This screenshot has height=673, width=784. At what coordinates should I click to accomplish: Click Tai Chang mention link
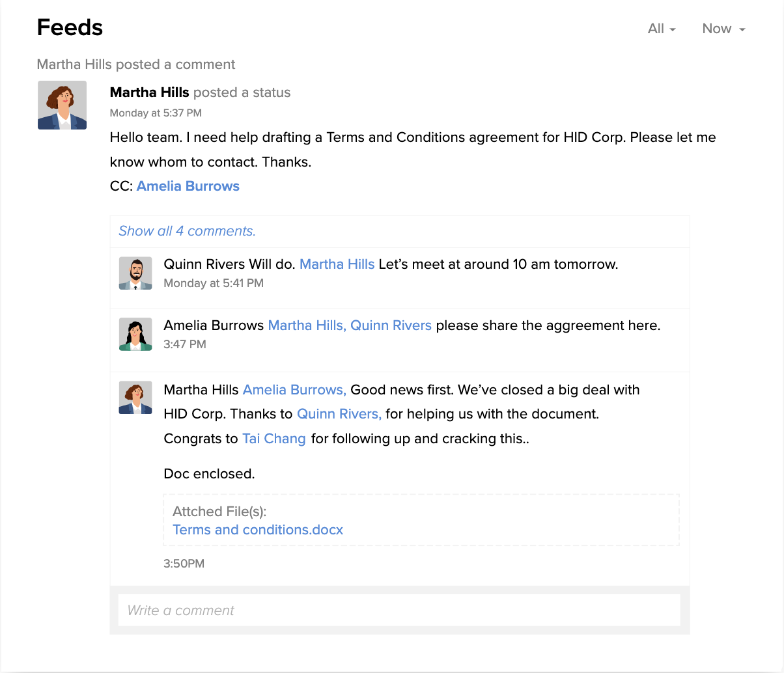[274, 439]
